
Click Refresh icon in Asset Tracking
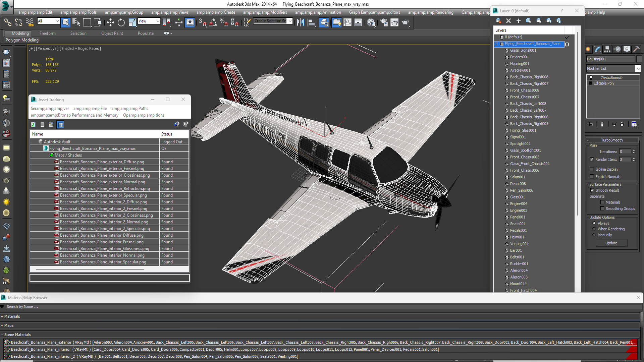point(33,125)
